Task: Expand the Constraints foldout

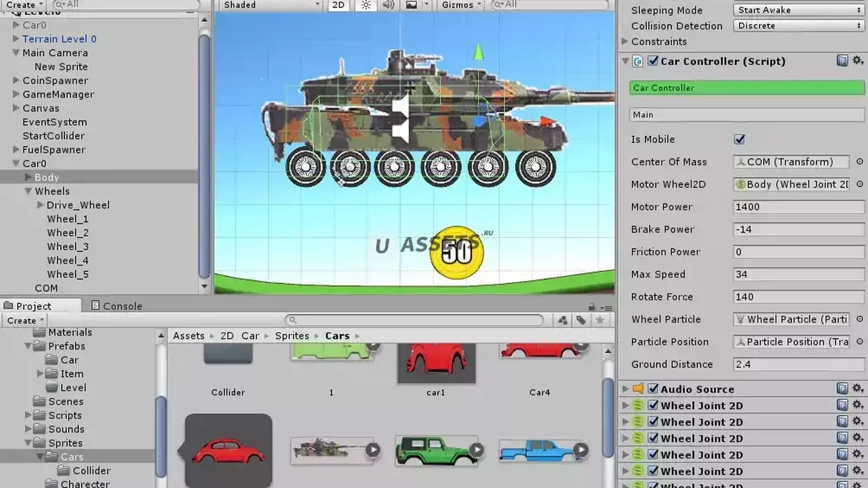Action: pyautogui.click(x=625, y=41)
